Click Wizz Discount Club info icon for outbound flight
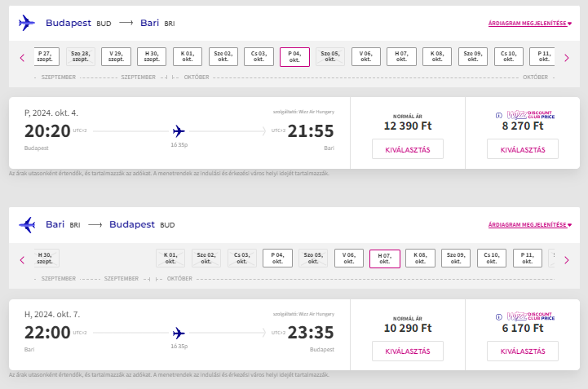 (x=498, y=115)
